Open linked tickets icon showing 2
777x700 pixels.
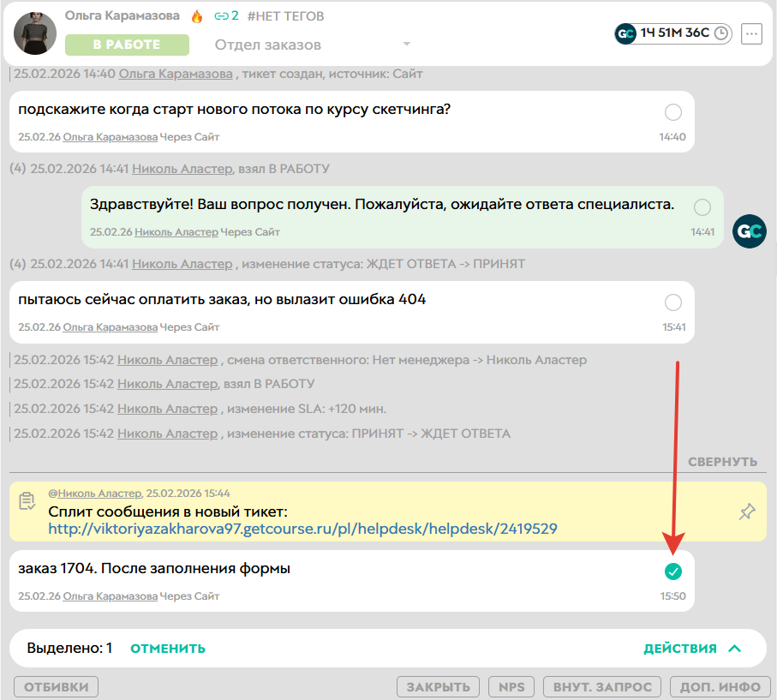coord(226,16)
